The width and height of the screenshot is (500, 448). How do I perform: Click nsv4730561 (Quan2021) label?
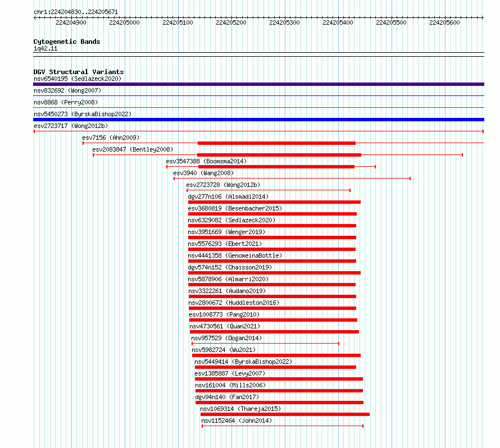pyautogui.click(x=225, y=326)
